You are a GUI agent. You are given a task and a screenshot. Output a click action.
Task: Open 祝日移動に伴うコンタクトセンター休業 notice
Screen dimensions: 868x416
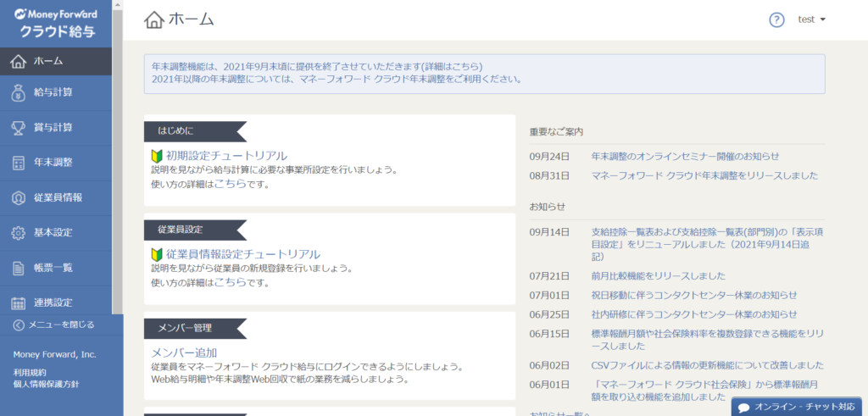click(x=694, y=295)
